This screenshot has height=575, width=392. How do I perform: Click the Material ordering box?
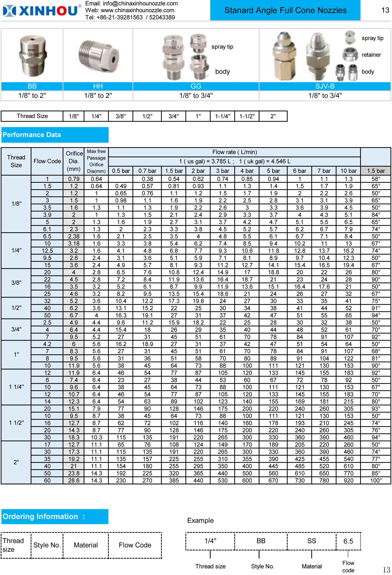[x=86, y=545]
